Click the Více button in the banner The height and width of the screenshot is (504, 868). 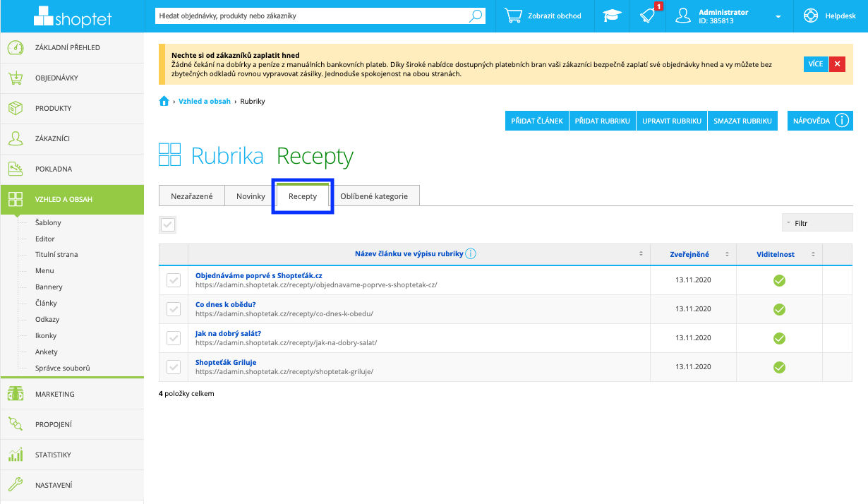816,64
